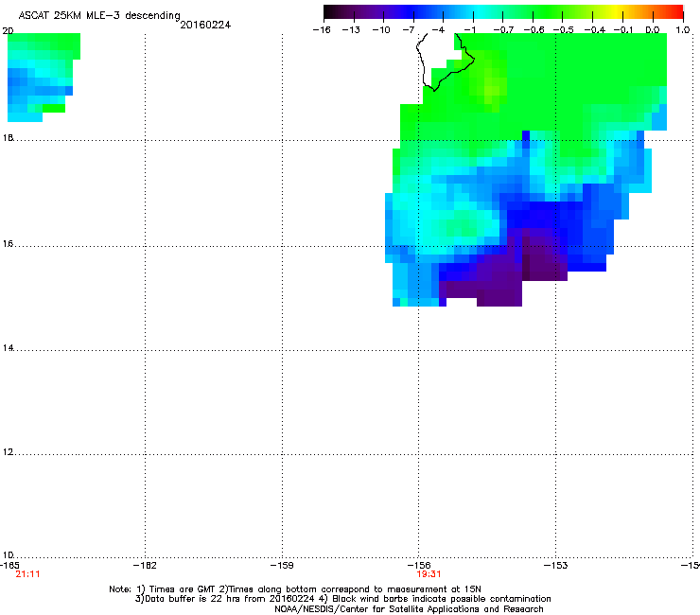Click the latitude axis label 16
700x615 pixels.
tap(8, 243)
